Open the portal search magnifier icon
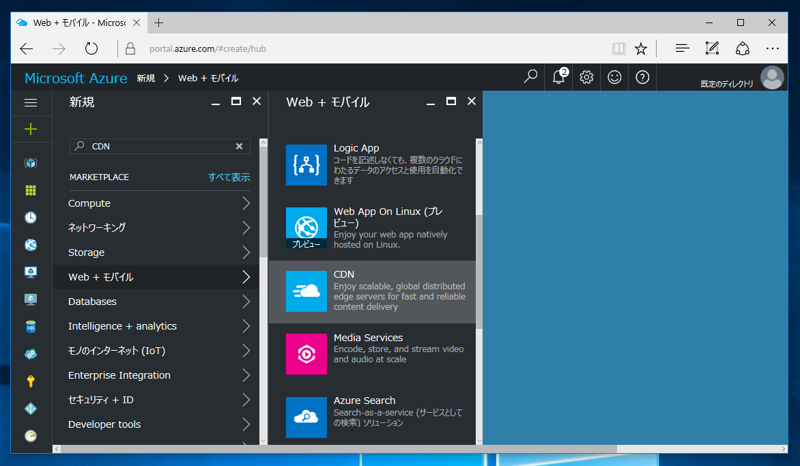 click(531, 77)
